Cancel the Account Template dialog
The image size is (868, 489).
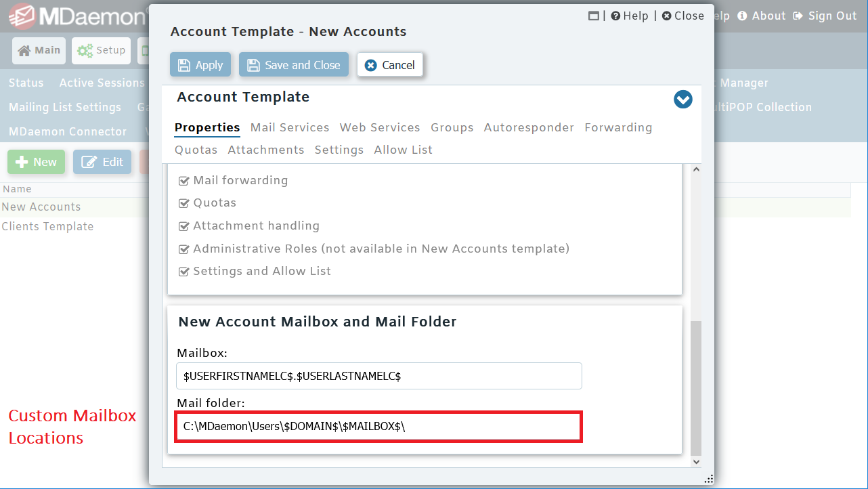point(390,64)
